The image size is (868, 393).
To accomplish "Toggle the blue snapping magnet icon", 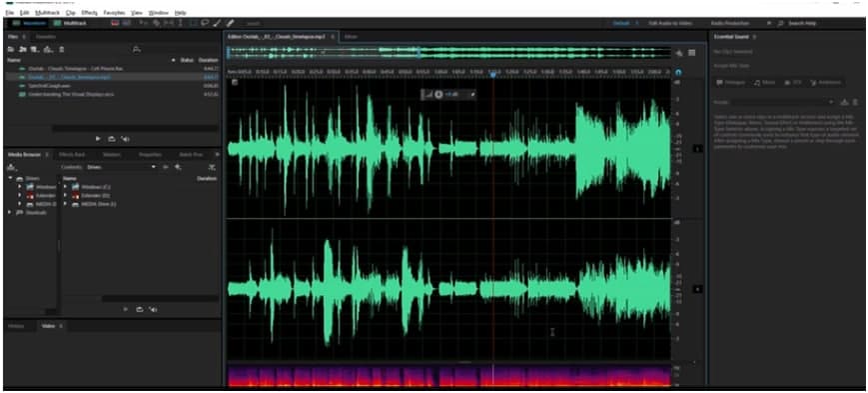I will pyautogui.click(x=678, y=72).
